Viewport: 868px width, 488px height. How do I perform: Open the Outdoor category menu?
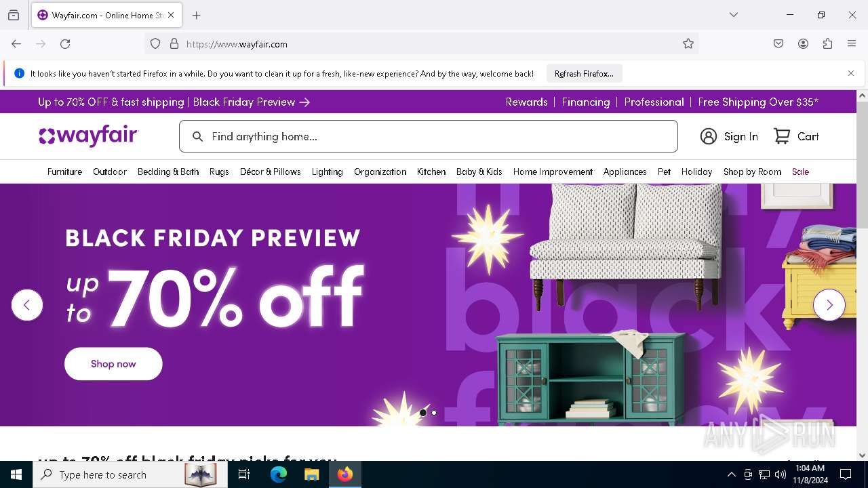point(110,172)
